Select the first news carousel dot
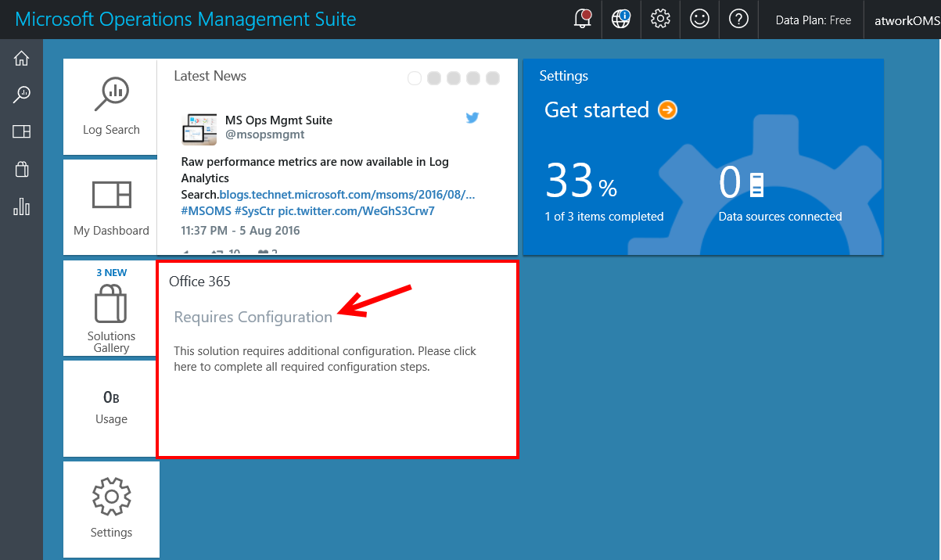Viewport: 941px width, 560px height. [x=415, y=78]
